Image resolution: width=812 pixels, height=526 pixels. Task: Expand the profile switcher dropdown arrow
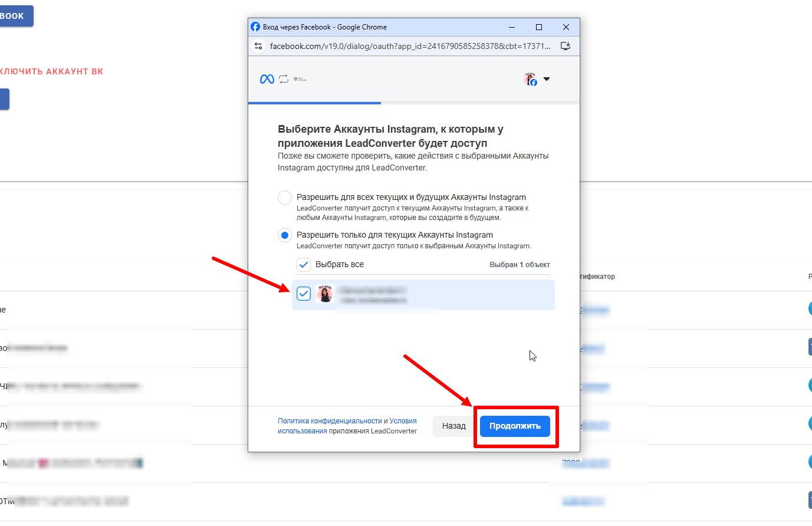(x=547, y=79)
